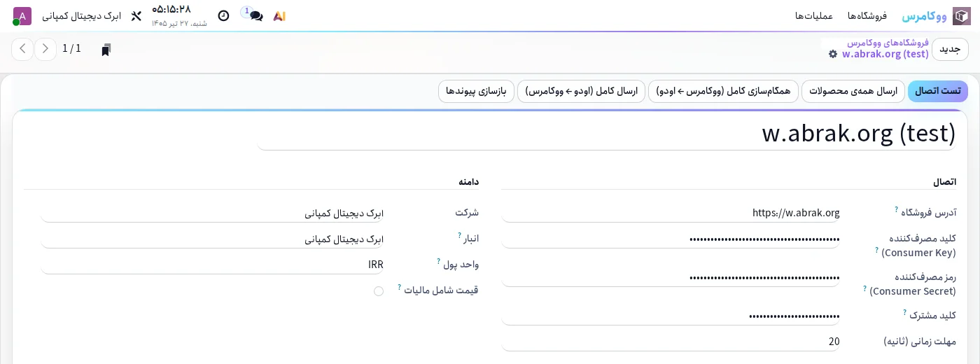Click the 1 / 1 pager counter

(x=71, y=49)
